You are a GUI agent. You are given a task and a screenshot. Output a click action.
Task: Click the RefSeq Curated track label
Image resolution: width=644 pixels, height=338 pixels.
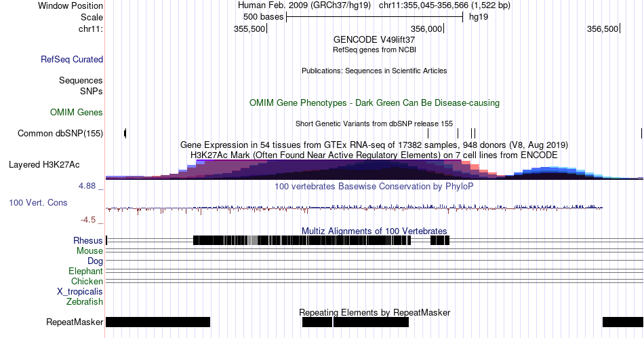[x=72, y=59]
